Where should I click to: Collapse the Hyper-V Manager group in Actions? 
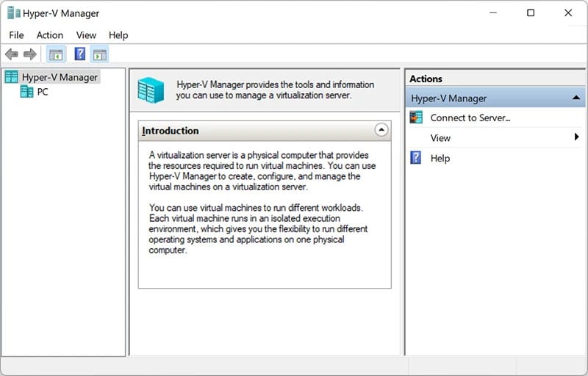point(576,98)
